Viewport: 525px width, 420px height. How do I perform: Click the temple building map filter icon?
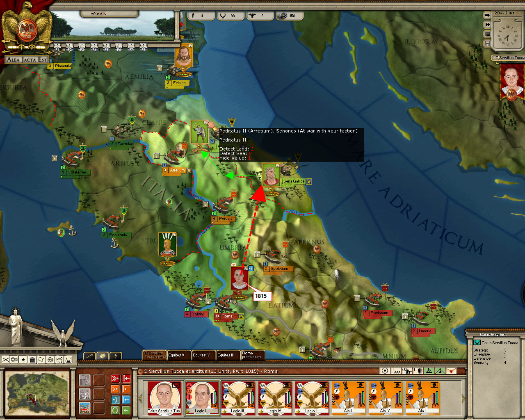[x=32, y=360]
